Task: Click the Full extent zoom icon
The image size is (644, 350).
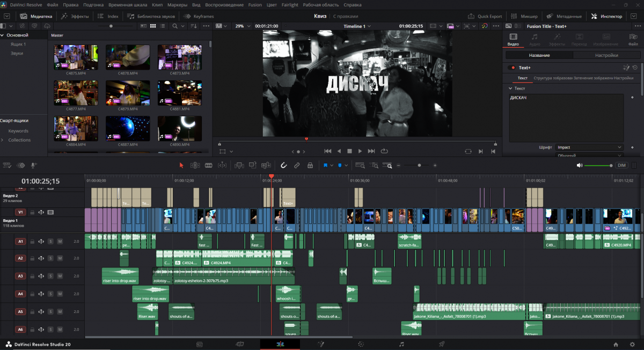Action: [361, 166]
